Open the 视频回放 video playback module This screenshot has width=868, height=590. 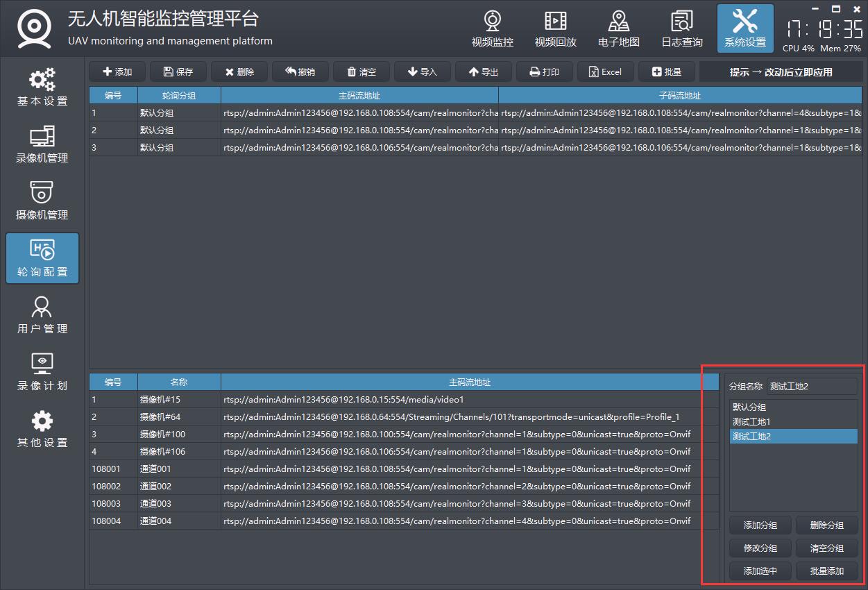point(555,29)
